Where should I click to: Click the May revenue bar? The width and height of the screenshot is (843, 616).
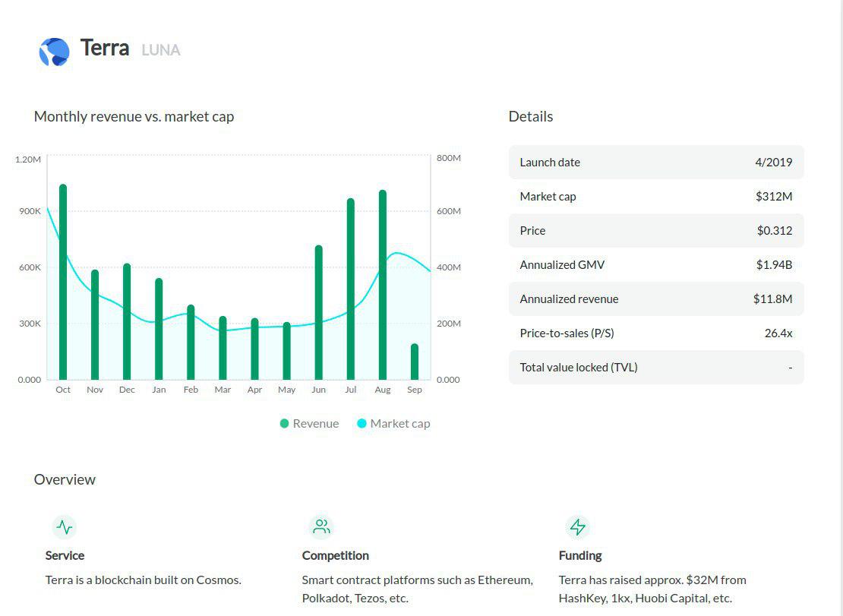coord(286,351)
